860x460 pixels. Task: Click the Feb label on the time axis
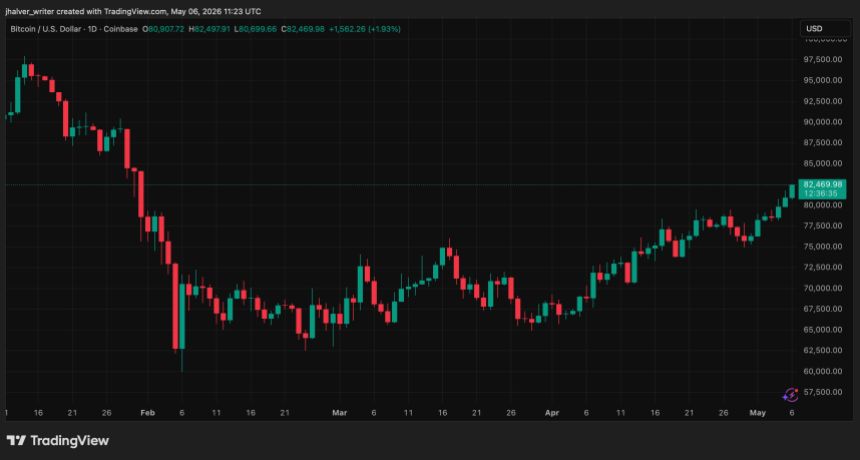148,413
